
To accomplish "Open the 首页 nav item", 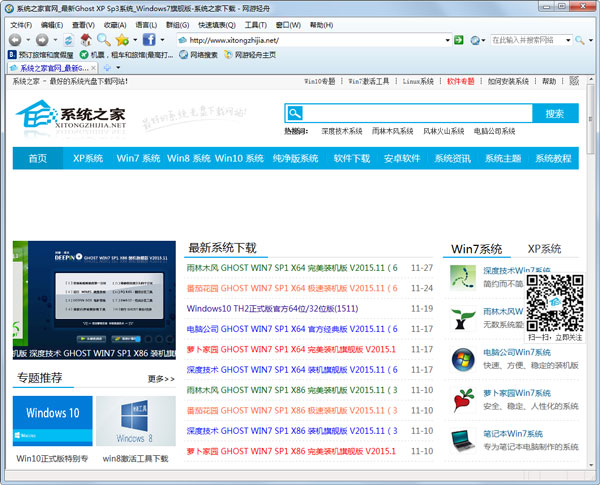I will point(38,158).
